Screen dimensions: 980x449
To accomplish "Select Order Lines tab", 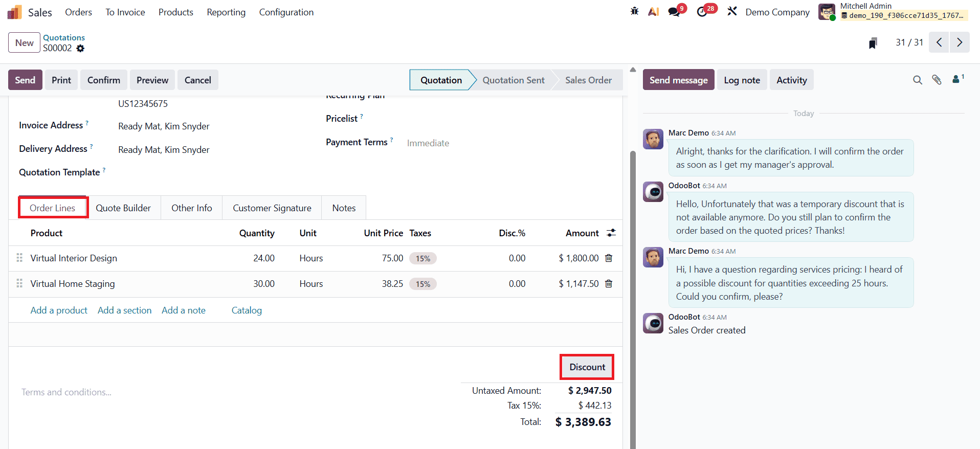I will (x=53, y=208).
